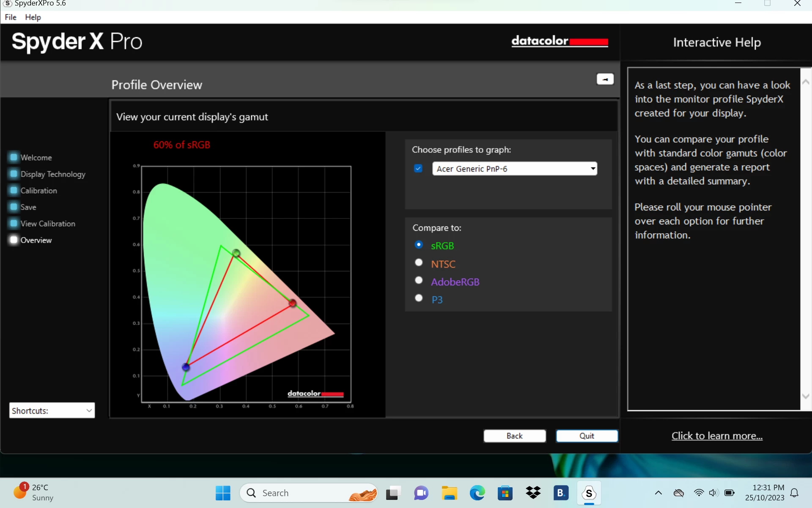Show hidden system tray icons chevron
This screenshot has width=812, height=508.
tap(658, 493)
